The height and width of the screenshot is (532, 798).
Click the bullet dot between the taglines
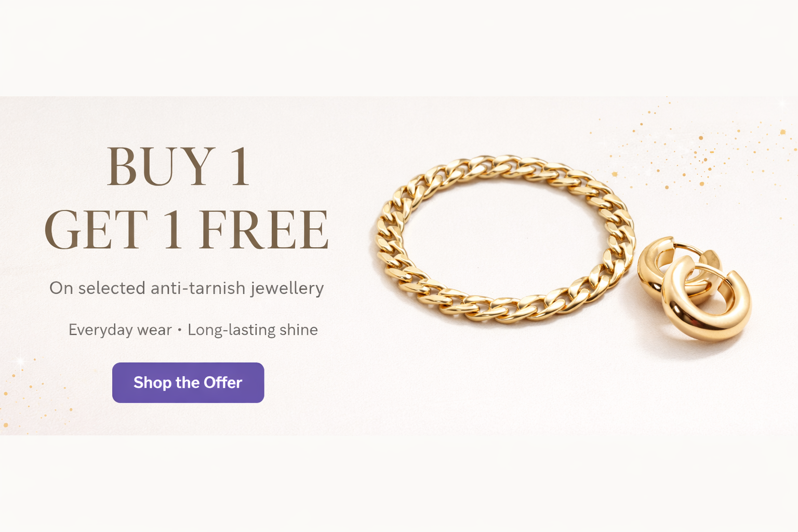pyautogui.click(x=180, y=330)
